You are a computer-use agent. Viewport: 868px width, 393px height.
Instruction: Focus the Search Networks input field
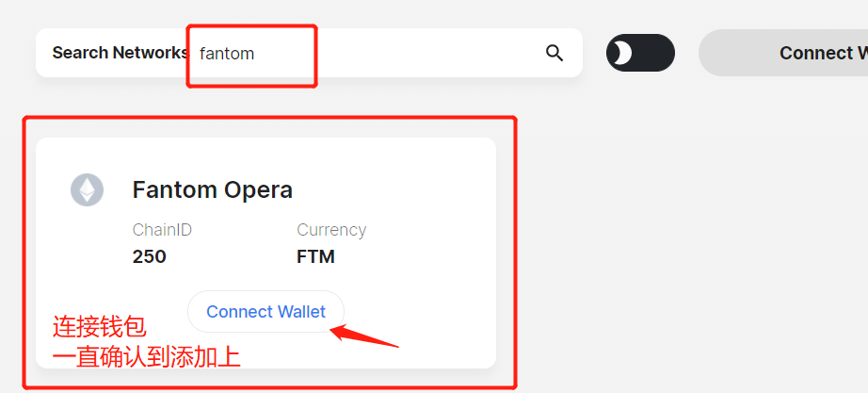point(365,53)
